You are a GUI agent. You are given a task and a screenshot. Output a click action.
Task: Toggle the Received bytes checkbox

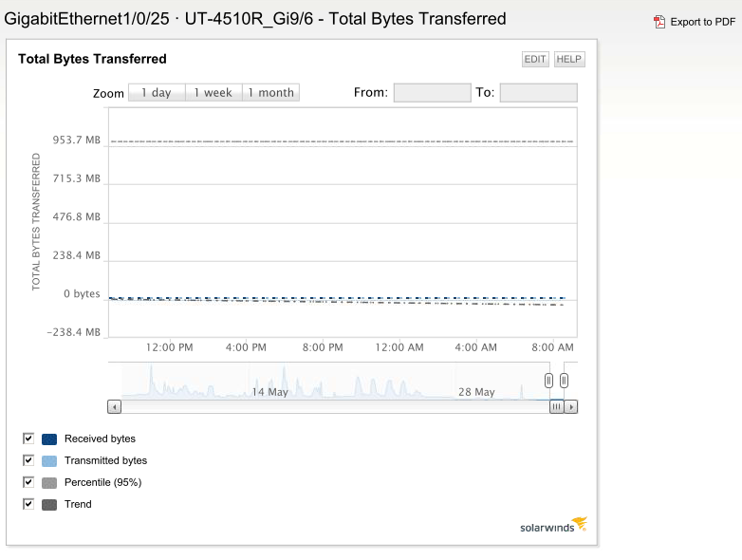28,439
